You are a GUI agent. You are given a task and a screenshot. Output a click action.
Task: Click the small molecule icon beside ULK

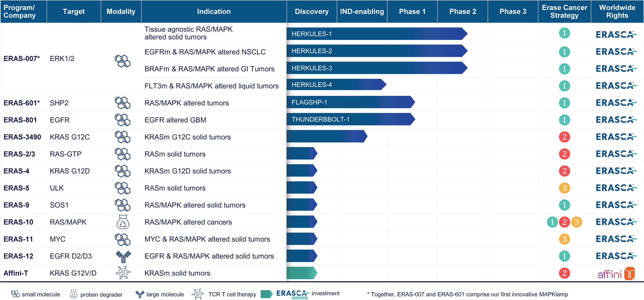[x=123, y=188]
